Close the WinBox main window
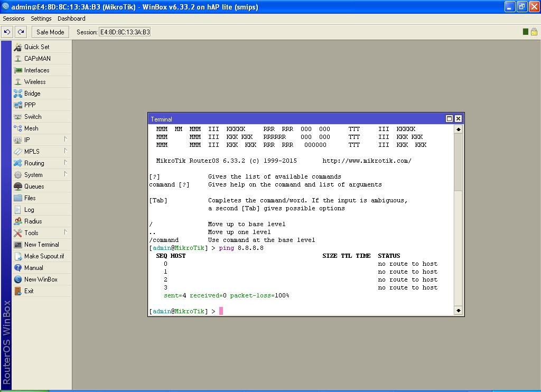 [534, 6]
